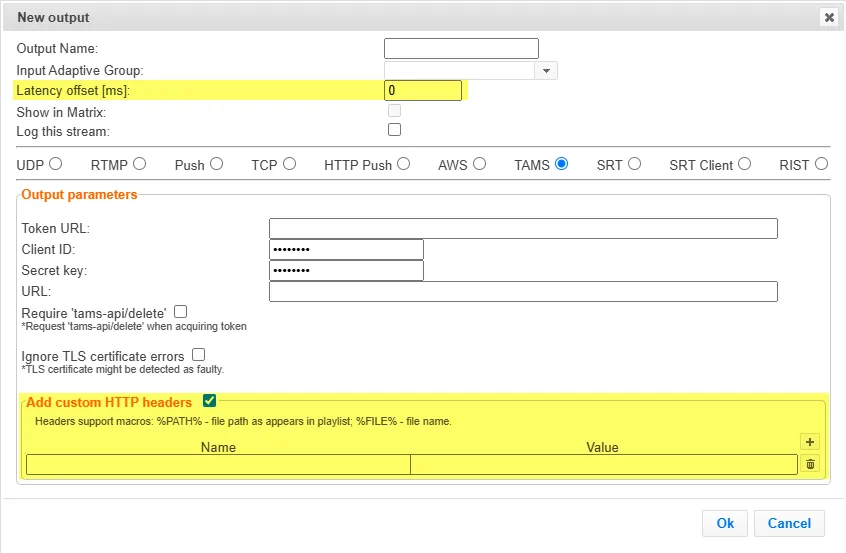Click the Client ID field

[346, 249]
